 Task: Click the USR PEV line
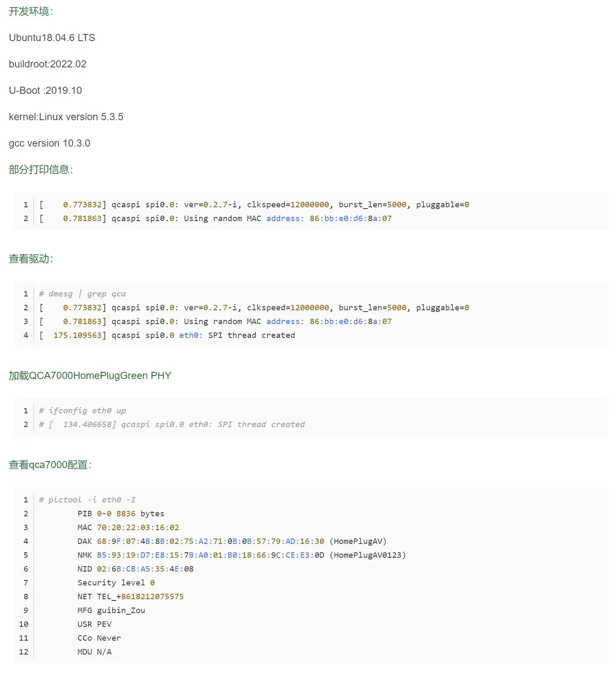tap(95, 624)
